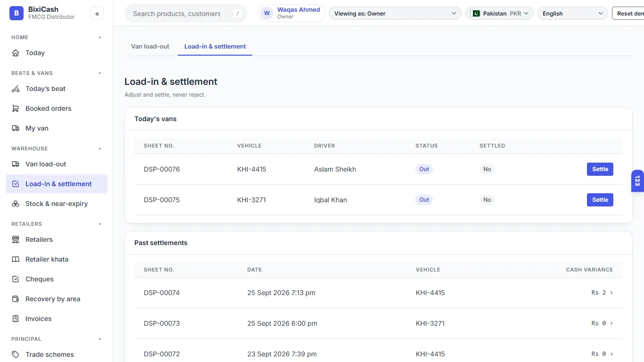Viewport: 644px width, 362px height.
Task: Focus the Search products, customers field
Action: pos(185,13)
